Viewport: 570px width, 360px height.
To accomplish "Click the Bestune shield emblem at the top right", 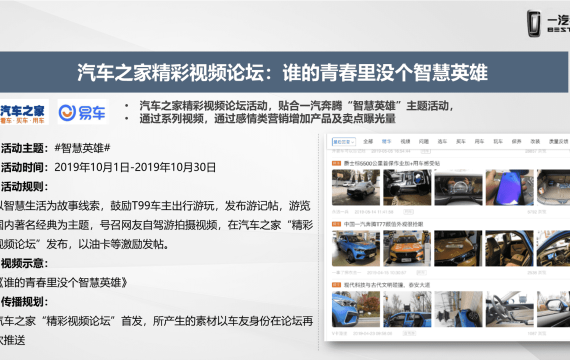I will 533,24.
